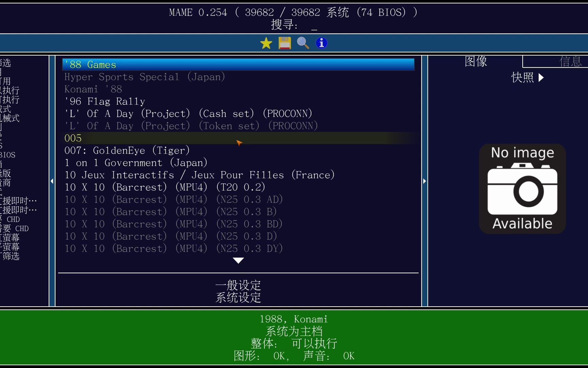Image resolution: width=588 pixels, height=368 pixels.
Task: Select 10 X 10 (N25 0.3 AD)
Action: click(x=238, y=199)
